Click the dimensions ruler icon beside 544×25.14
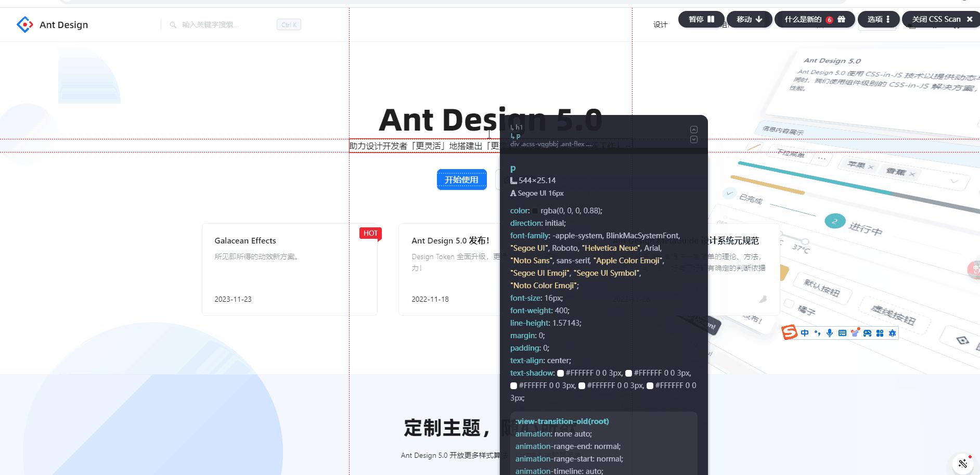The image size is (980, 475). pos(513,181)
